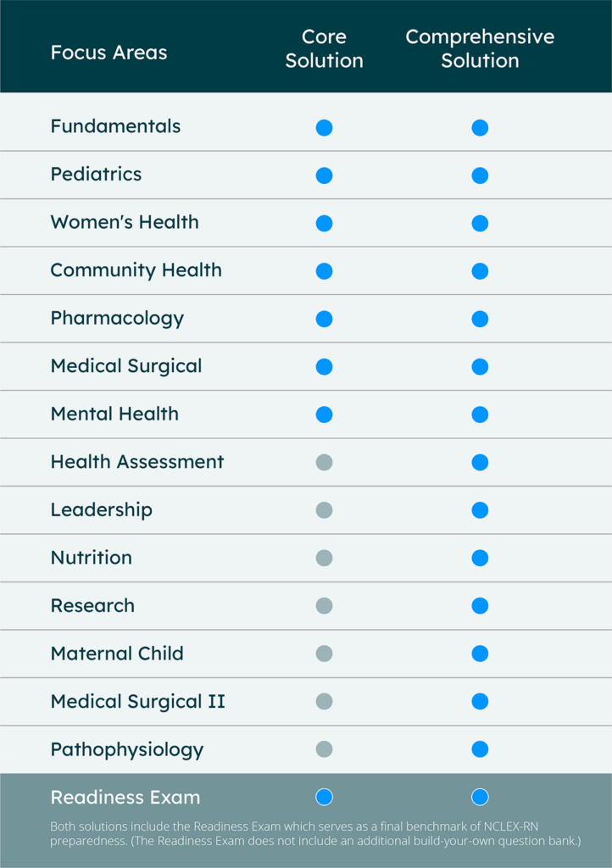Screen dimensions: 612x868
Task: Click the Pathophysiology Comprehensive Solution blue dot
Action: pos(480,749)
